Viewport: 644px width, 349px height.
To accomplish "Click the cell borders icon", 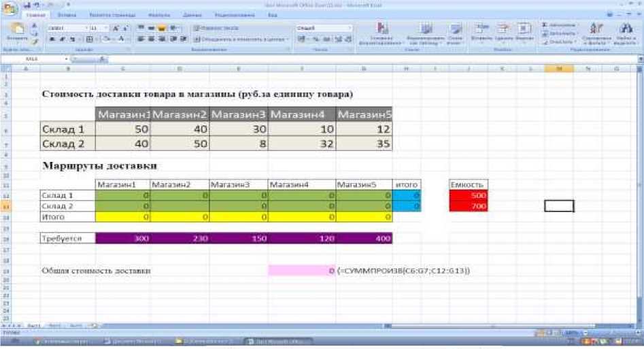I will (89, 39).
